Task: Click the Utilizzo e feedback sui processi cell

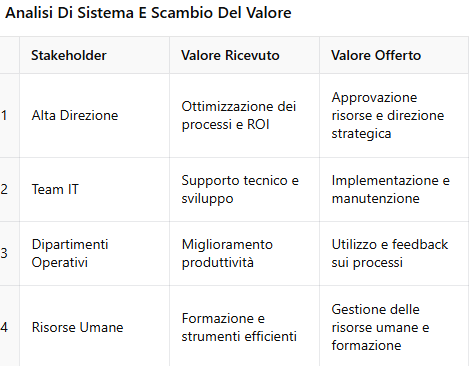Action: pyautogui.click(x=394, y=253)
